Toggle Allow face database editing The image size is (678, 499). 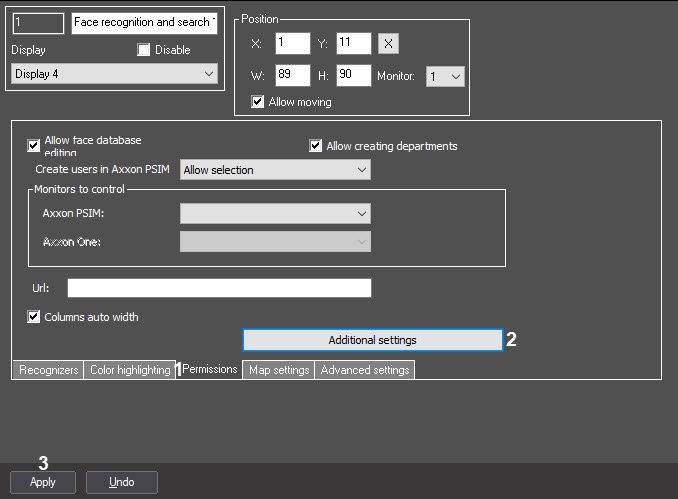[33, 146]
